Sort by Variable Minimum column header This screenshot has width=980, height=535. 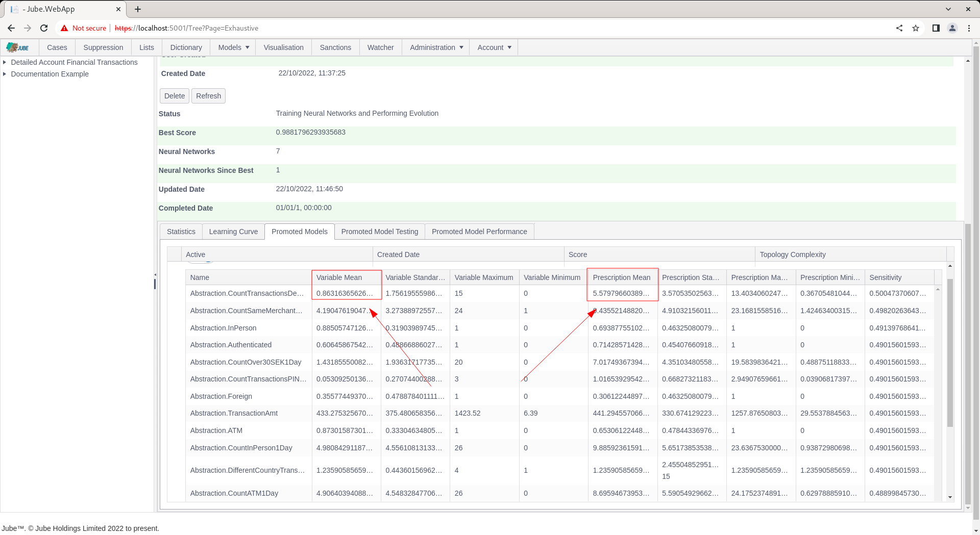pyautogui.click(x=554, y=277)
